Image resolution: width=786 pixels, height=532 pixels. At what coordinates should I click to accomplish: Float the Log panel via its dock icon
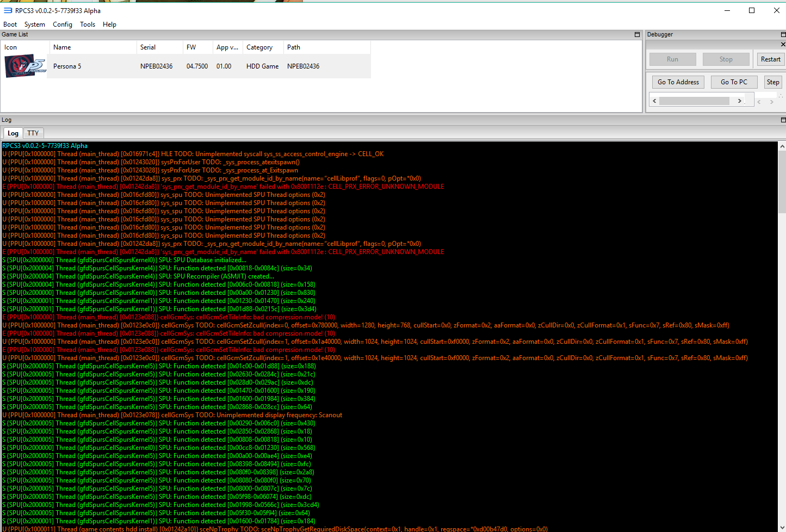pos(783,120)
